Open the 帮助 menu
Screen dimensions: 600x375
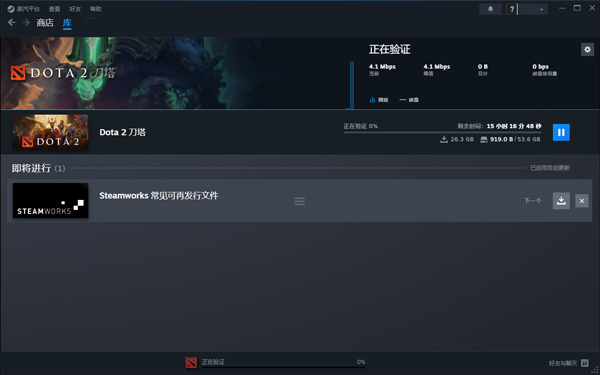click(96, 9)
